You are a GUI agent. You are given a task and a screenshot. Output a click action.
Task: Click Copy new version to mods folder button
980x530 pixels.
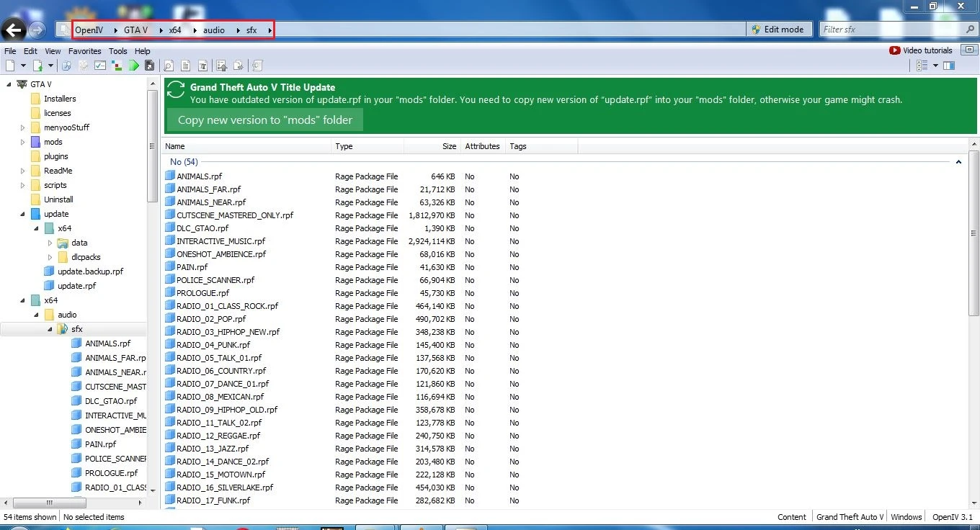pyautogui.click(x=265, y=120)
